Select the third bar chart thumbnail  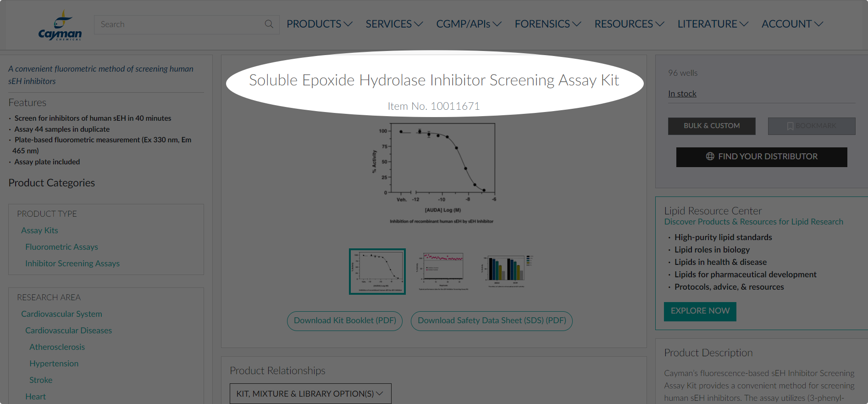tap(506, 271)
